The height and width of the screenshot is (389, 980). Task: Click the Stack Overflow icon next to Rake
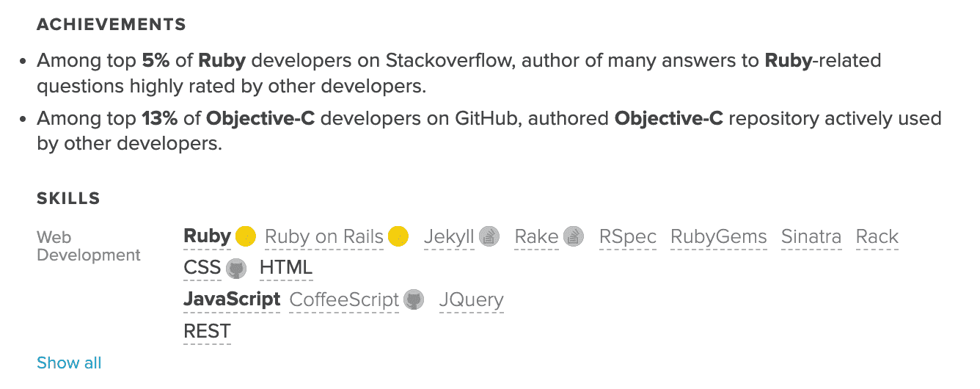[x=573, y=236]
